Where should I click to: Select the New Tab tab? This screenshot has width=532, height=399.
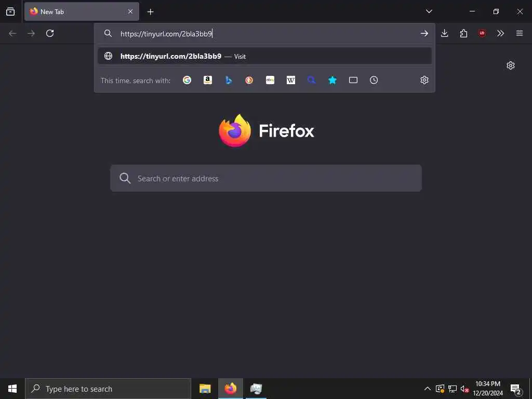pos(82,11)
